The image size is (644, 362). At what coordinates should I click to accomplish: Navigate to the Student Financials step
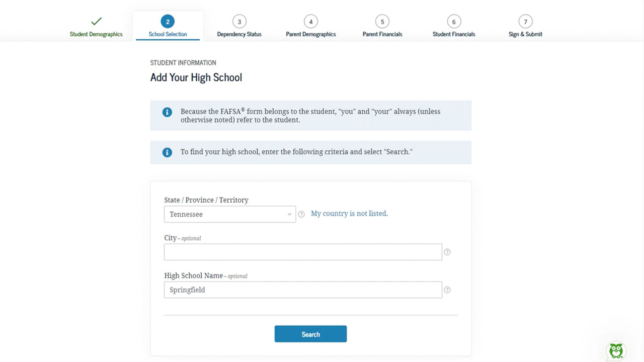pos(453,25)
